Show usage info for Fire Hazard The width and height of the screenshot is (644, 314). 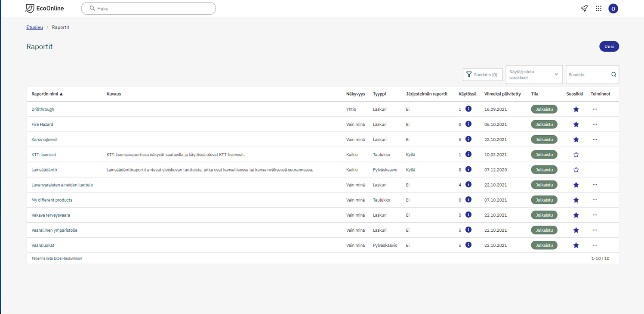point(468,124)
